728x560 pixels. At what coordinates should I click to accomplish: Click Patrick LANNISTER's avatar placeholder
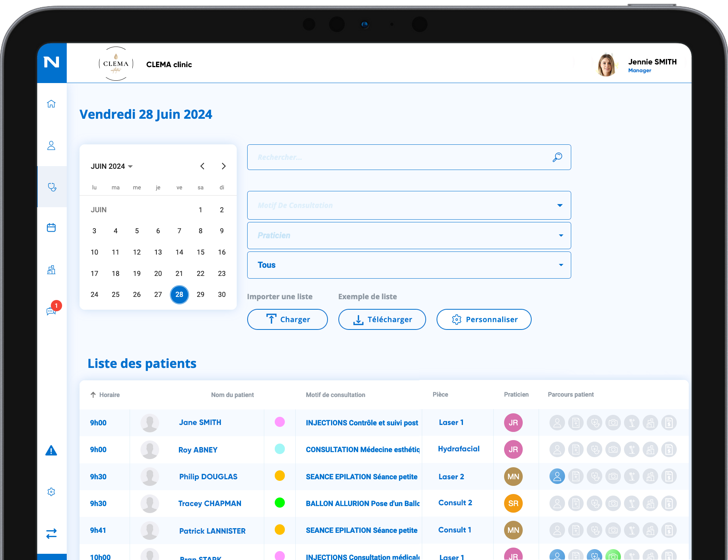click(150, 531)
